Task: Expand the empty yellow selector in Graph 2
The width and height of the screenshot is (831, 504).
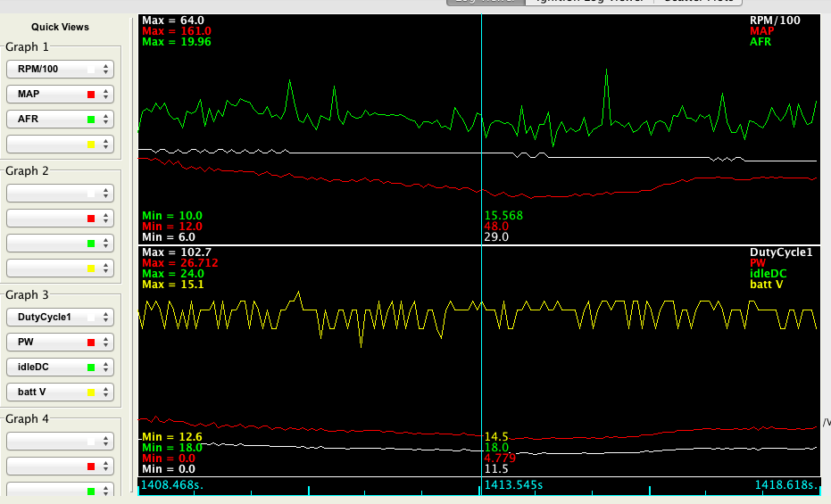Action: (59, 268)
